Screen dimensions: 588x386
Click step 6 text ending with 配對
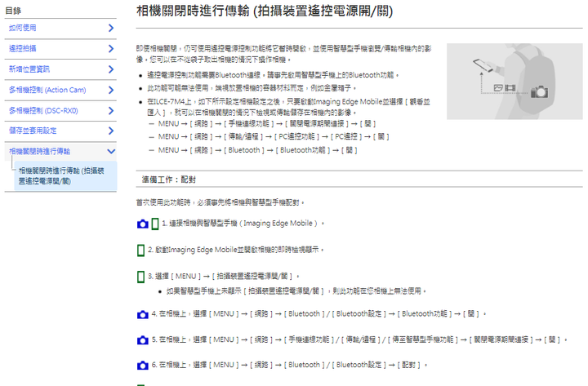pos(289,365)
